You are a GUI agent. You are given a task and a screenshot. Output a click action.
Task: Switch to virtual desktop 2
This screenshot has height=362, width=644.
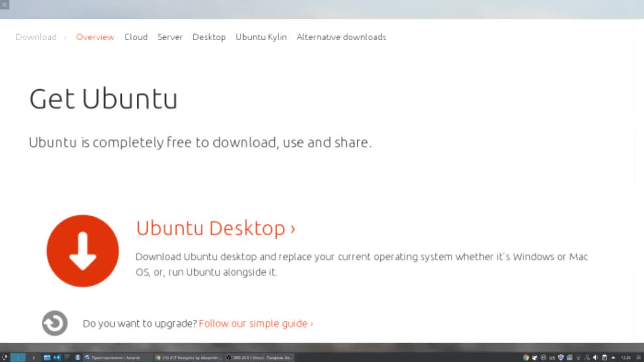[x=34, y=357]
